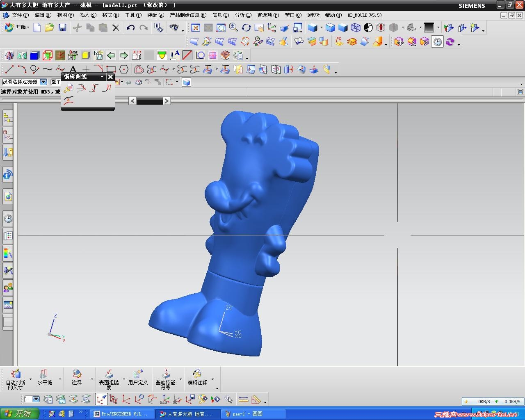Switch to pen-1 画图 taskbar window
The width and height of the screenshot is (525, 420).
point(253,414)
